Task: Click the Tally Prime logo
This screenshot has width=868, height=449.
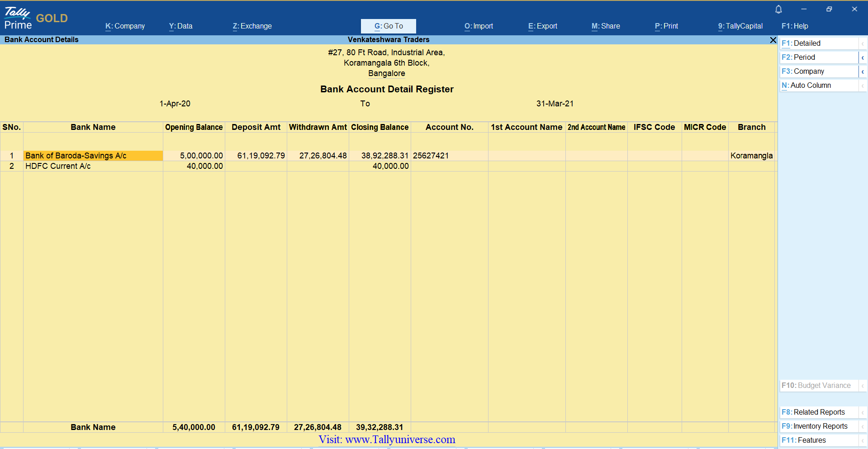Action: coord(18,19)
